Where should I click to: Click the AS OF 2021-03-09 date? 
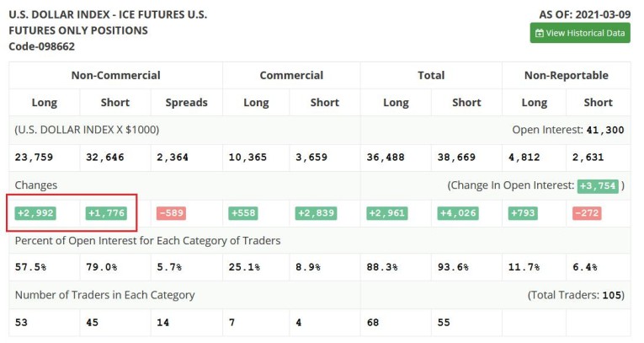[x=584, y=14]
